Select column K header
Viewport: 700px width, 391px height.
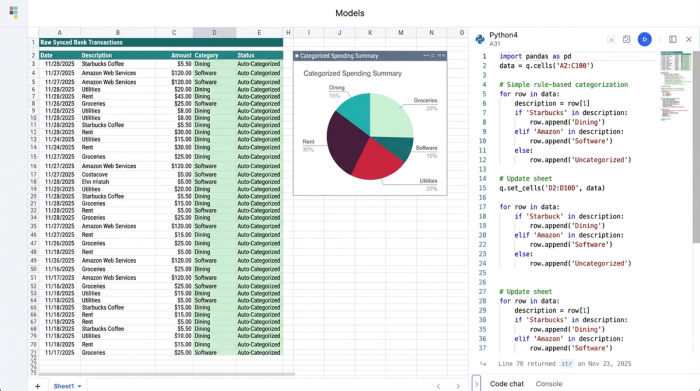[x=370, y=33]
